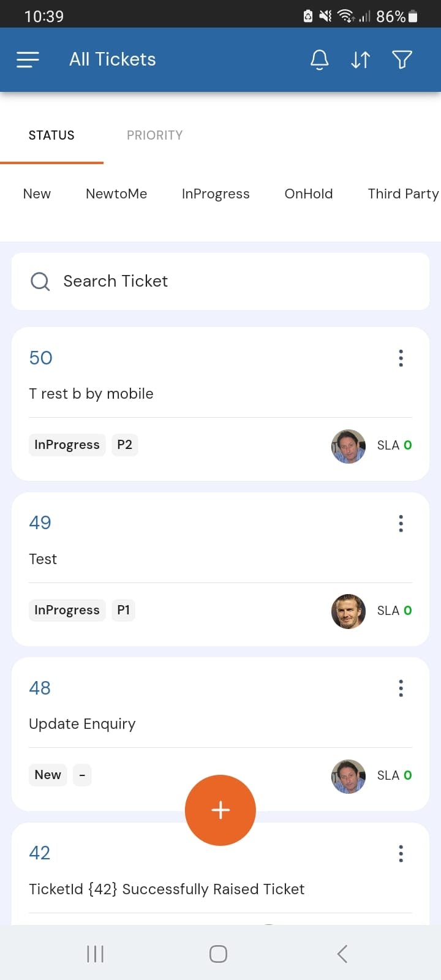Open three-dot menu on ticket 49
Image resolution: width=441 pixels, height=980 pixels.
(x=401, y=523)
